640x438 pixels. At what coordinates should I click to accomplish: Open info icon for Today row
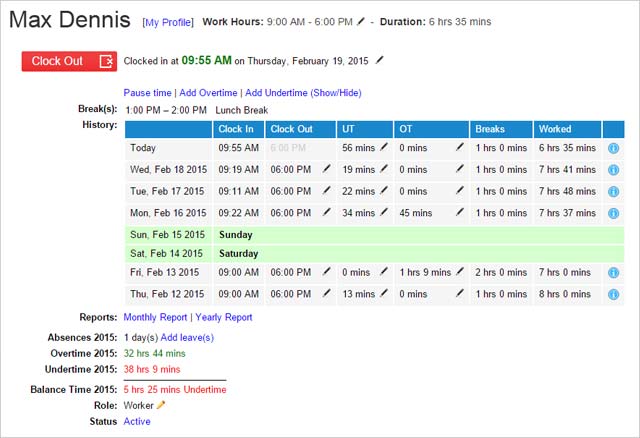click(613, 148)
